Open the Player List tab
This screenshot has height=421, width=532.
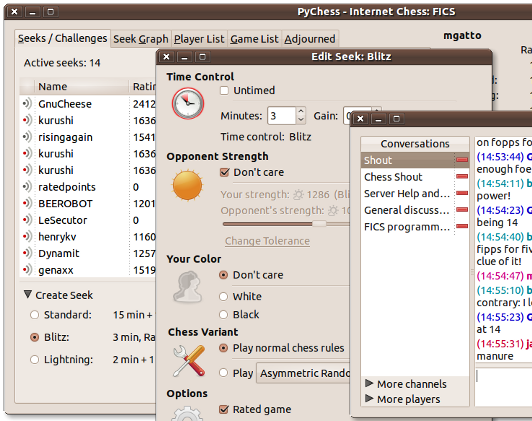pos(199,39)
